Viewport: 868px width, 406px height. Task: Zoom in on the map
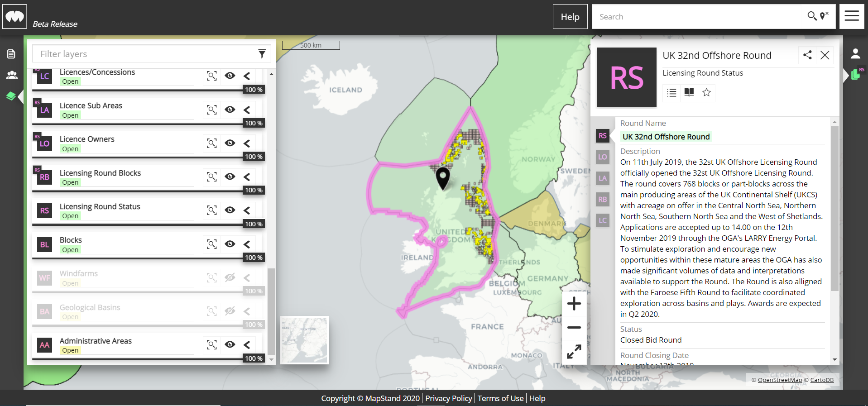[x=574, y=303]
